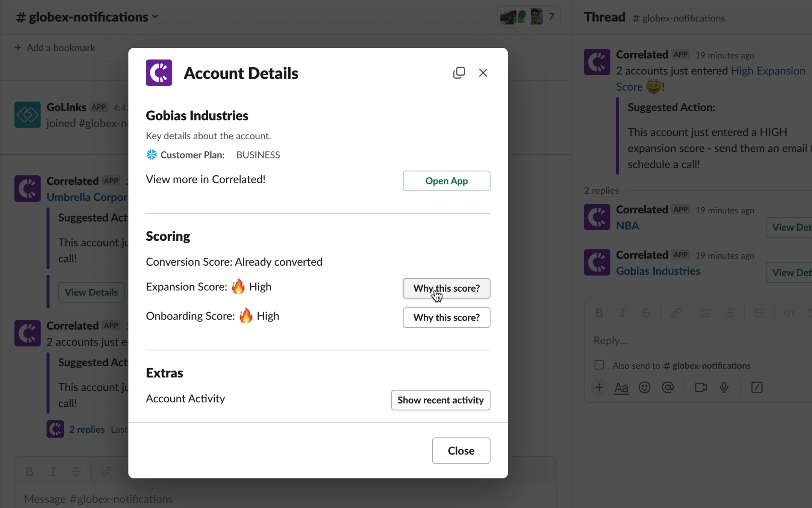This screenshot has height=508, width=812.
Task: Ask why this Onboarding Score
Action: coord(447,318)
